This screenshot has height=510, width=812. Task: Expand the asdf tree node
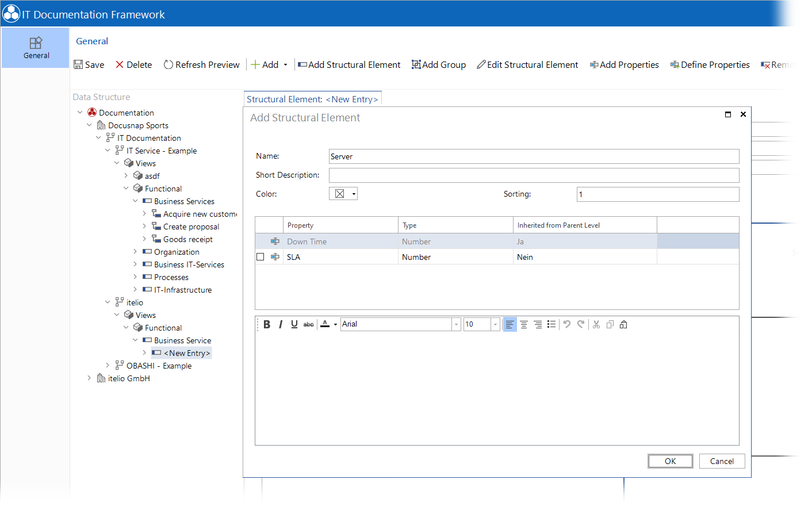126,176
